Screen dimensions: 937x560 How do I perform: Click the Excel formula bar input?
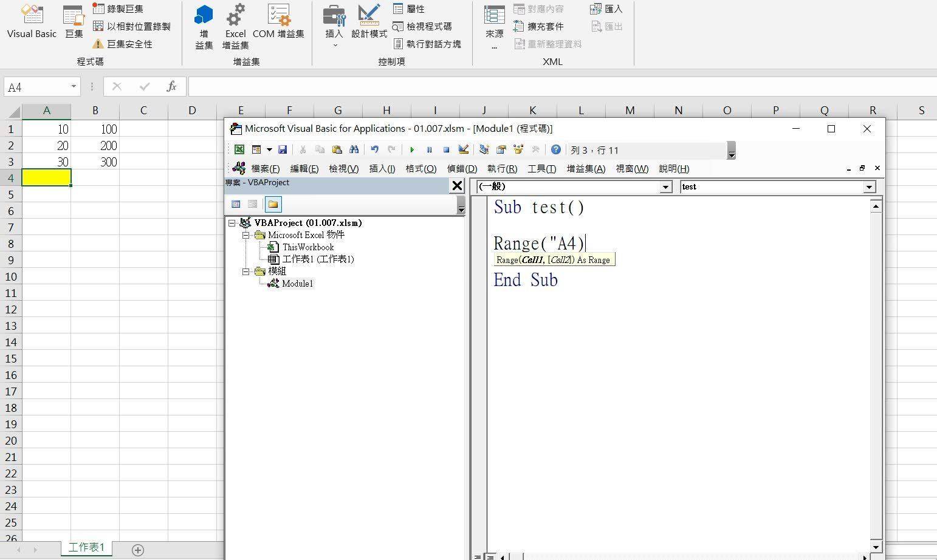(x=562, y=87)
